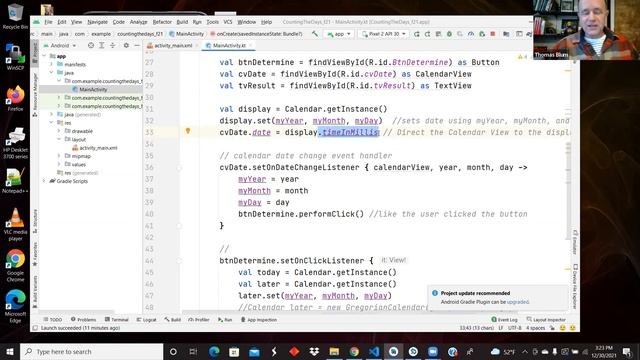Open Favorites side panel
This screenshot has width=640, height=360.
[x=35, y=254]
